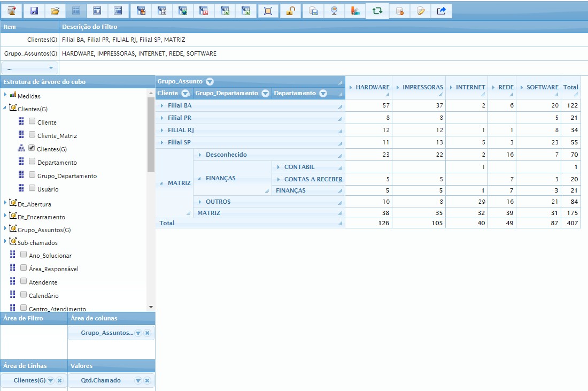Check the Departamento checkbox
The image size is (588, 391).
[32, 162]
